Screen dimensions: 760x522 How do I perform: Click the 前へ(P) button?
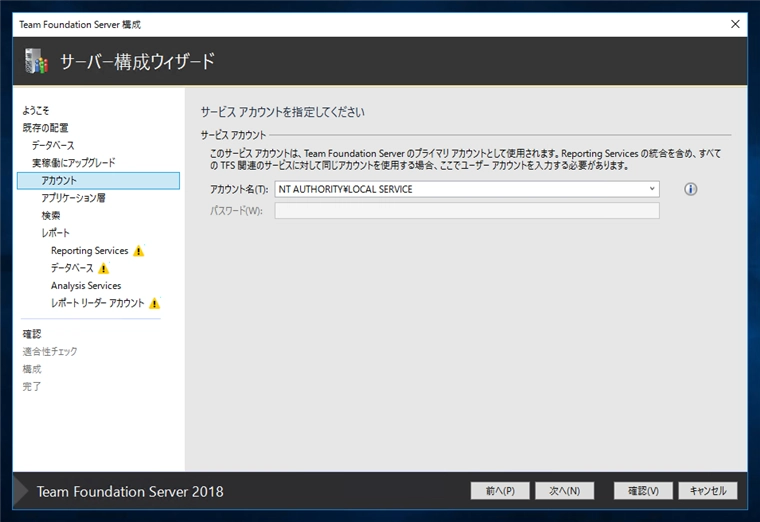[500, 491]
